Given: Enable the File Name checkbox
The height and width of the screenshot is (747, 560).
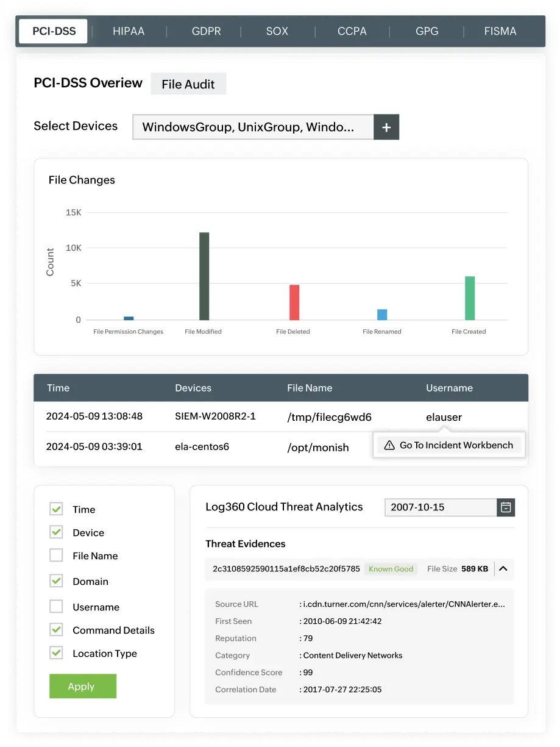Looking at the screenshot, I should (55, 555).
